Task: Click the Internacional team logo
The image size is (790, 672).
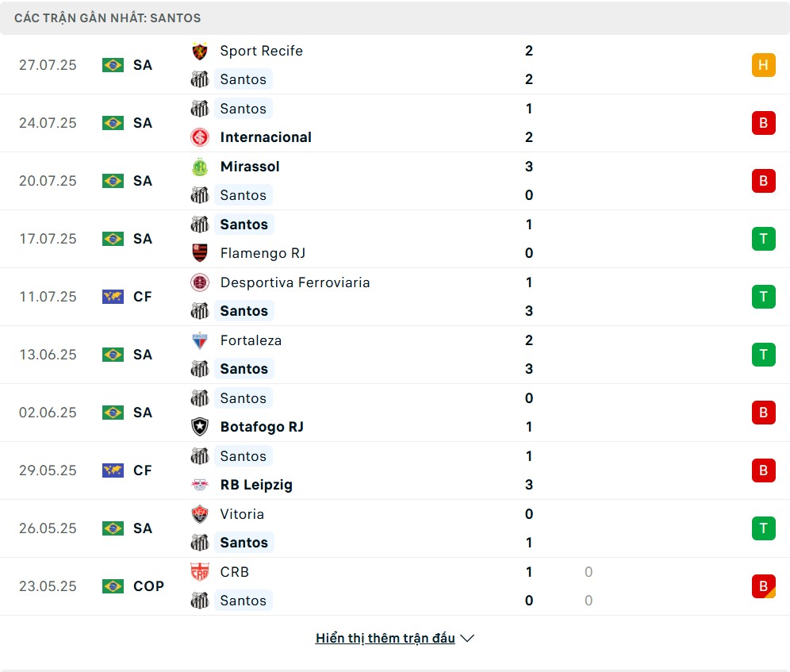Action: click(200, 137)
